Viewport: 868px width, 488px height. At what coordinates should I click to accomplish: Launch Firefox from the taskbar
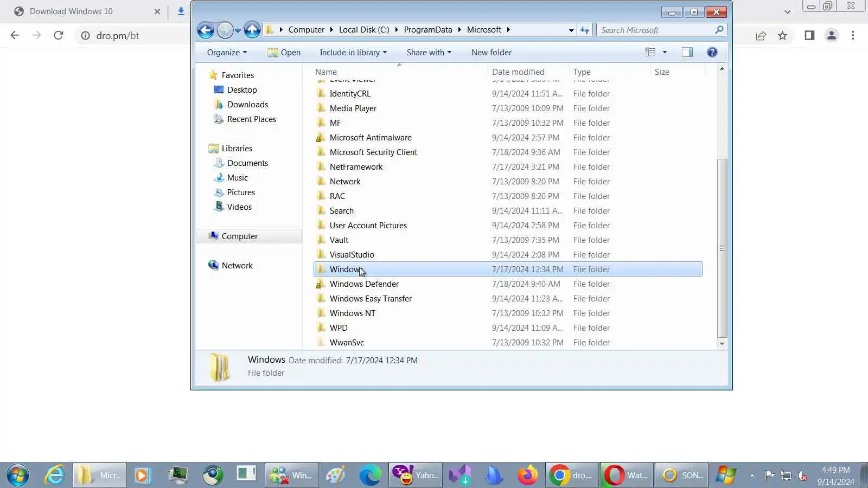(x=527, y=476)
